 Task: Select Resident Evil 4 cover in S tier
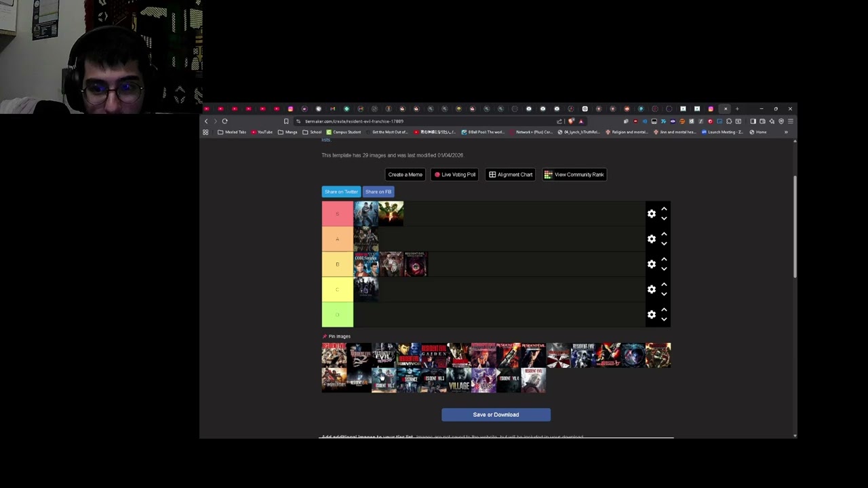(366, 213)
